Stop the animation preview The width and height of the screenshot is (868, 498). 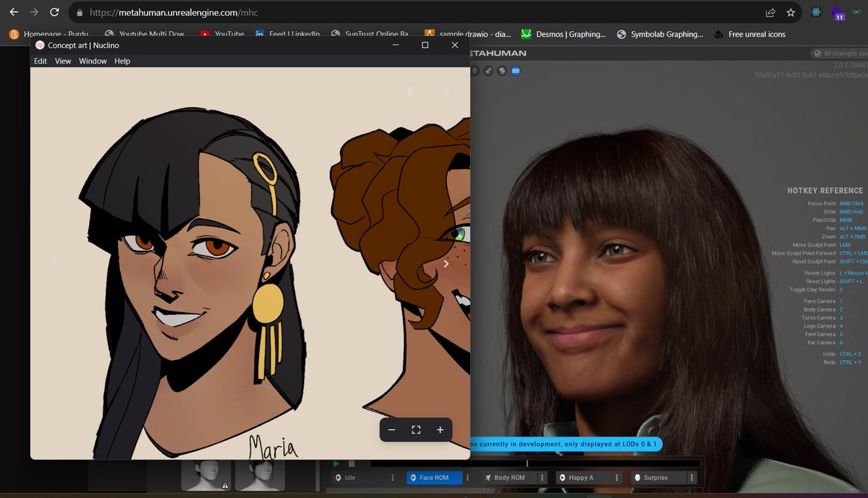[352, 463]
